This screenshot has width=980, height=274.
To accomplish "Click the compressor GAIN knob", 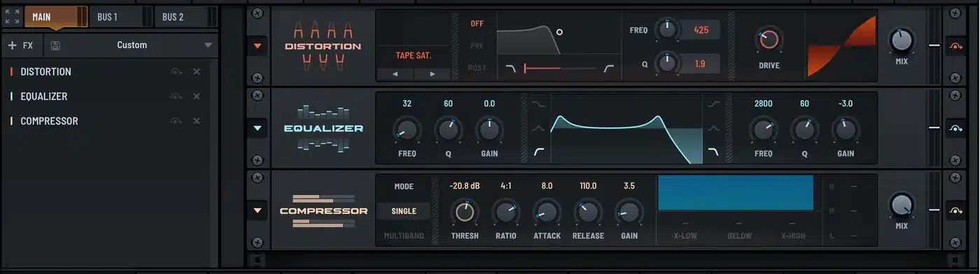I will (629, 212).
